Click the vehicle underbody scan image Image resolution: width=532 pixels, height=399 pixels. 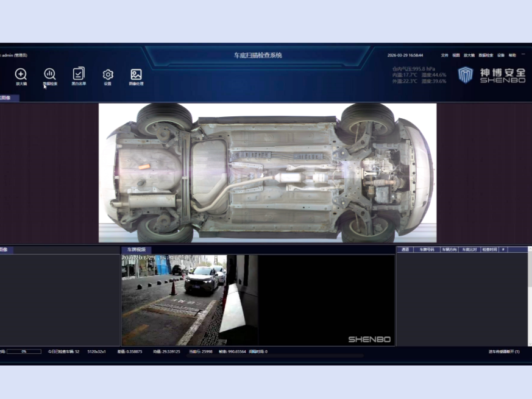[x=268, y=172]
